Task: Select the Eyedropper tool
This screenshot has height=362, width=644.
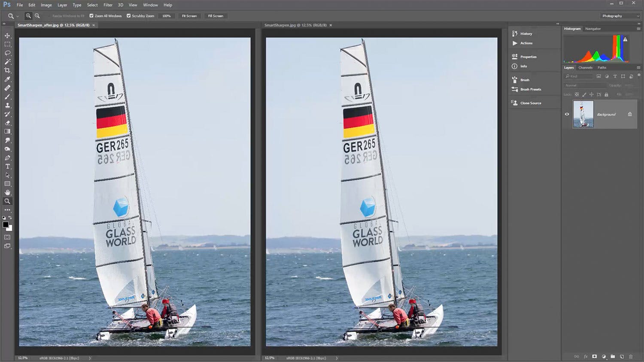Action: coord(7,79)
